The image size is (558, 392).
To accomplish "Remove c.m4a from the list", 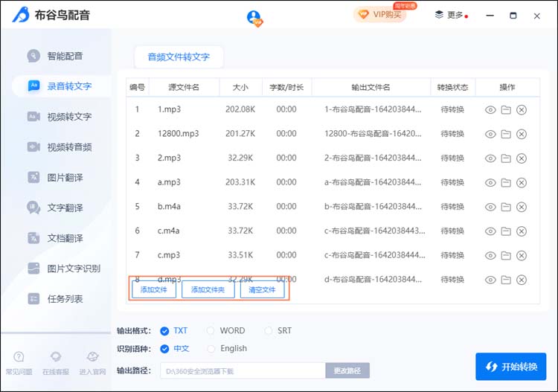I will [x=522, y=231].
